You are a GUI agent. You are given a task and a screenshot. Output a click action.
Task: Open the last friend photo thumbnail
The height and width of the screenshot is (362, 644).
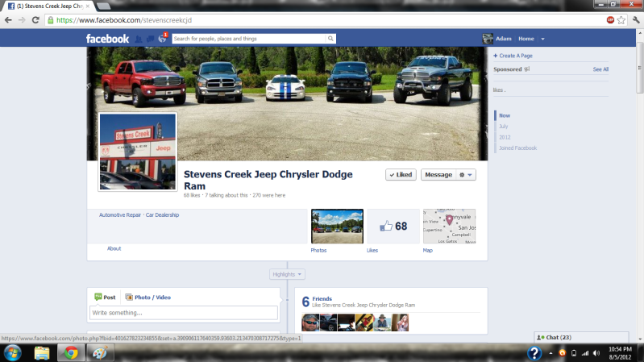400,322
